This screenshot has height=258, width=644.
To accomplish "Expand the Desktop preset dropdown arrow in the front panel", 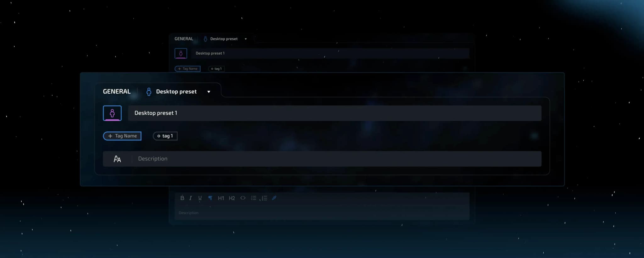I will pos(209,92).
